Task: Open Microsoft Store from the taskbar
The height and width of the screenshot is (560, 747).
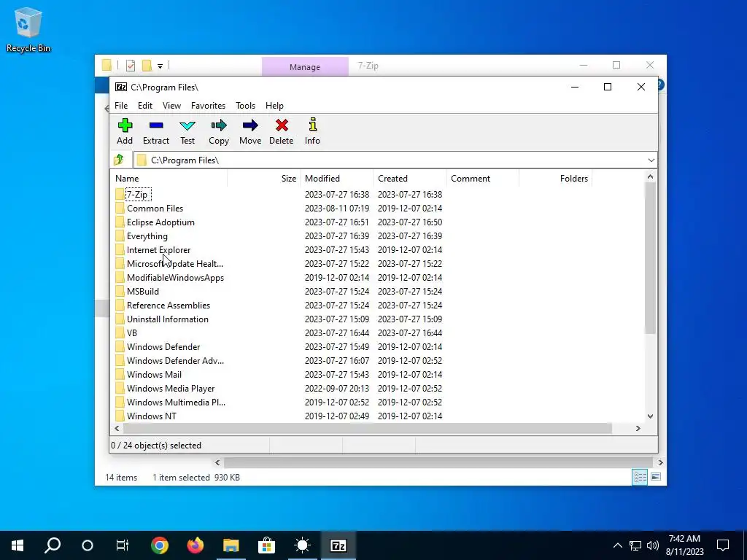Action: point(267,545)
